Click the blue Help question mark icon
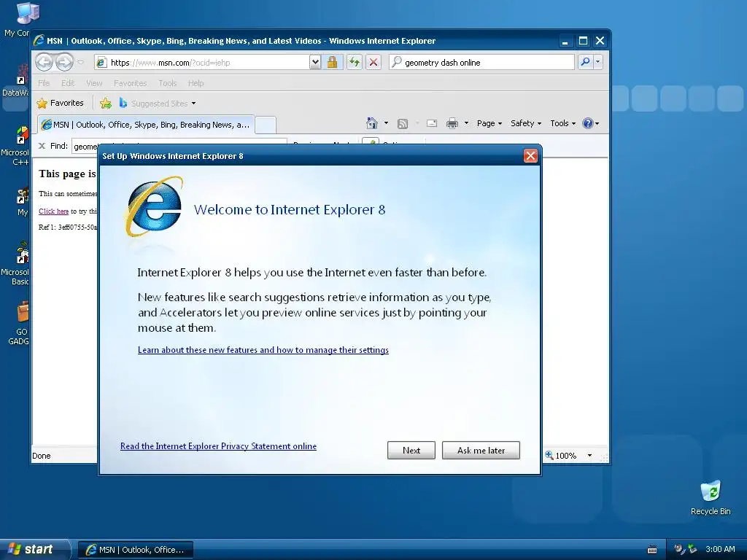 (588, 123)
